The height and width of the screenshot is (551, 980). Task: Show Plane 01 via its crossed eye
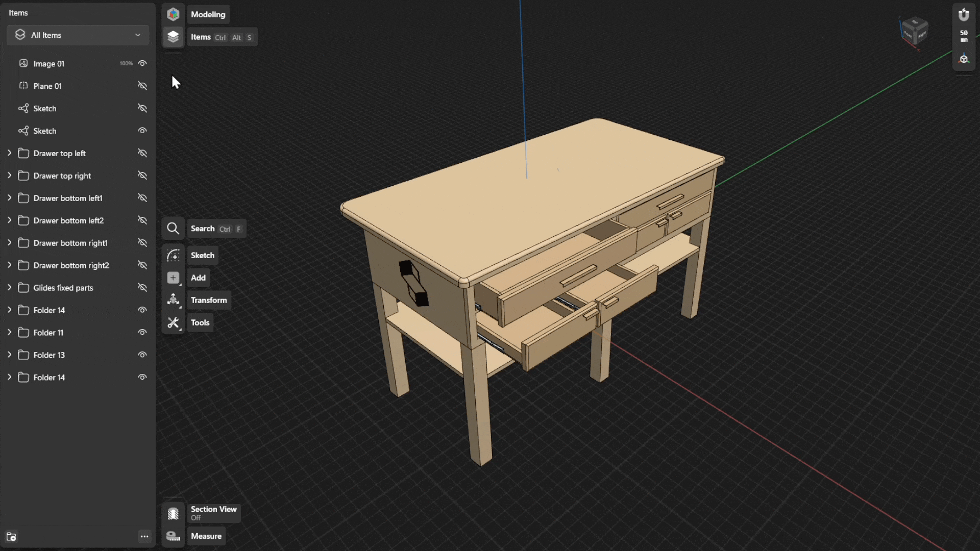click(142, 86)
